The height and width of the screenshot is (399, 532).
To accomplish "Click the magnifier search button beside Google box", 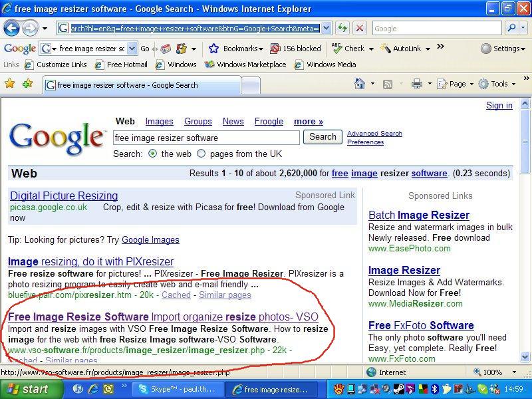I will pyautogui.click(x=511, y=28).
